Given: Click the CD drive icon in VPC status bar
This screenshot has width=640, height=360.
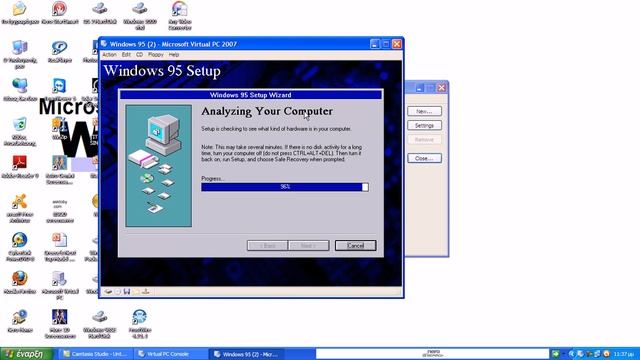Looking at the screenshot, I should [x=118, y=291].
